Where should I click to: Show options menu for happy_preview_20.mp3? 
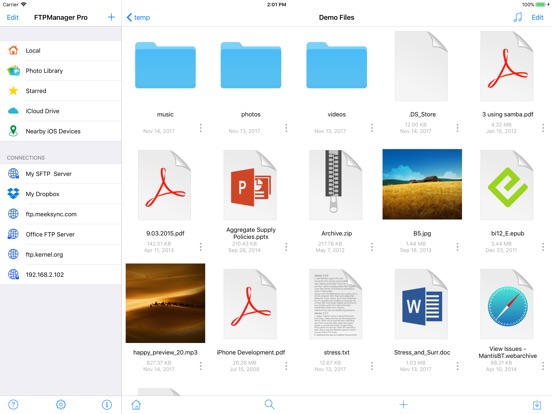pos(201,366)
